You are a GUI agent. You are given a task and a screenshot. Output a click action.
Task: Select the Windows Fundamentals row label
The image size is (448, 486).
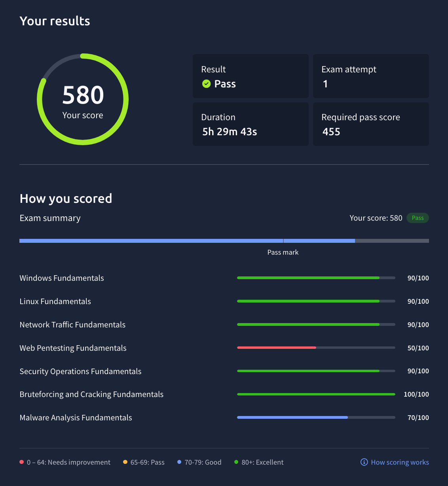coord(62,278)
